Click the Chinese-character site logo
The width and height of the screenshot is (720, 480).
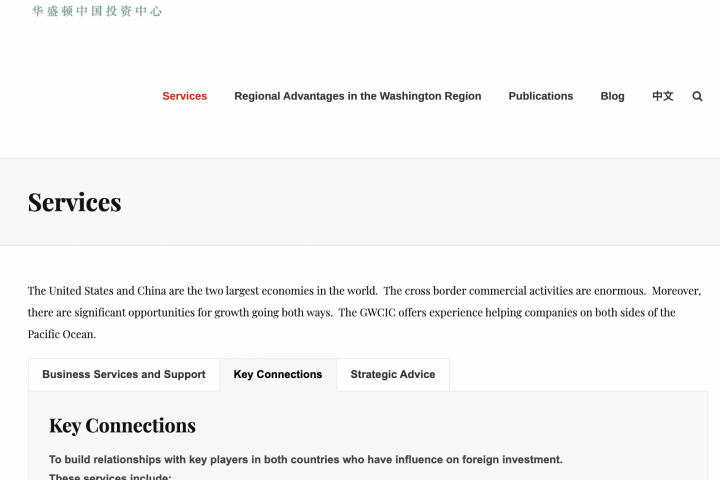coord(97,11)
